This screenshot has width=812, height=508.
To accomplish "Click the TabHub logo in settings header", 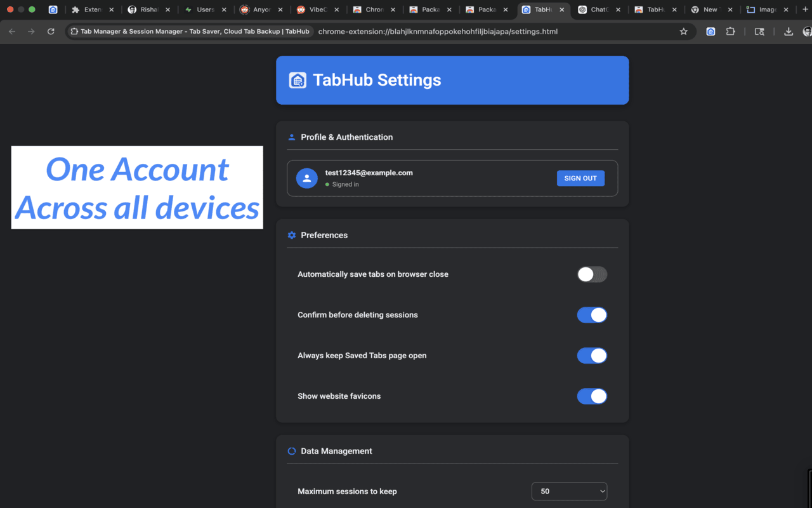I will point(298,80).
